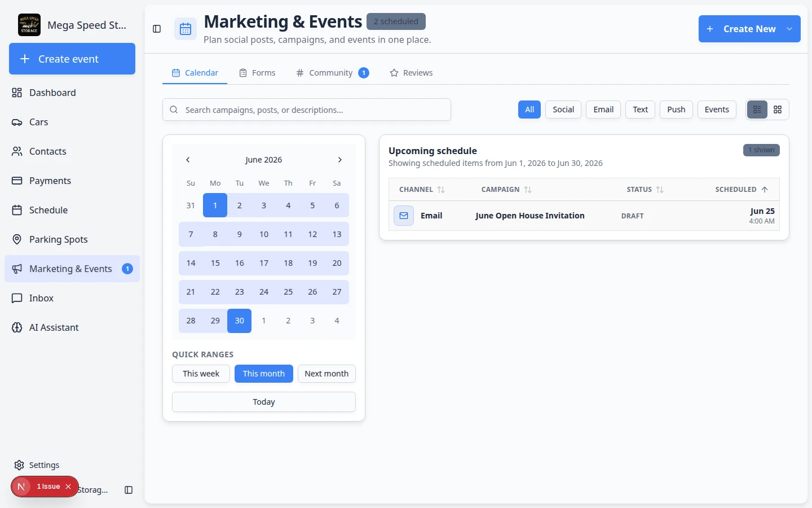Image resolution: width=812 pixels, height=508 pixels.
Task: Filter by All channels
Action: [x=529, y=110]
